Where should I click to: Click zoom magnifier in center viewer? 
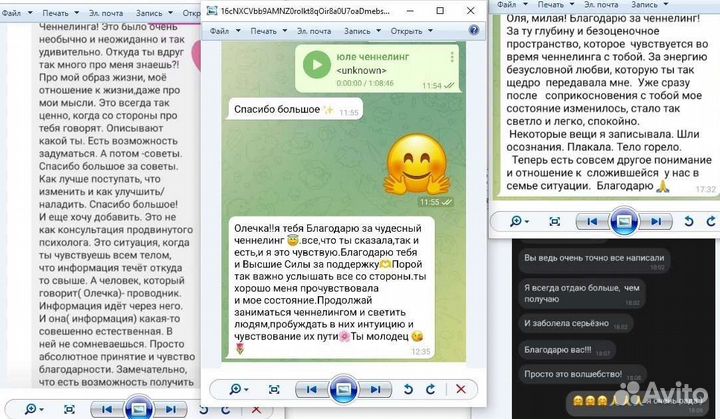pyautogui.click(x=235, y=389)
